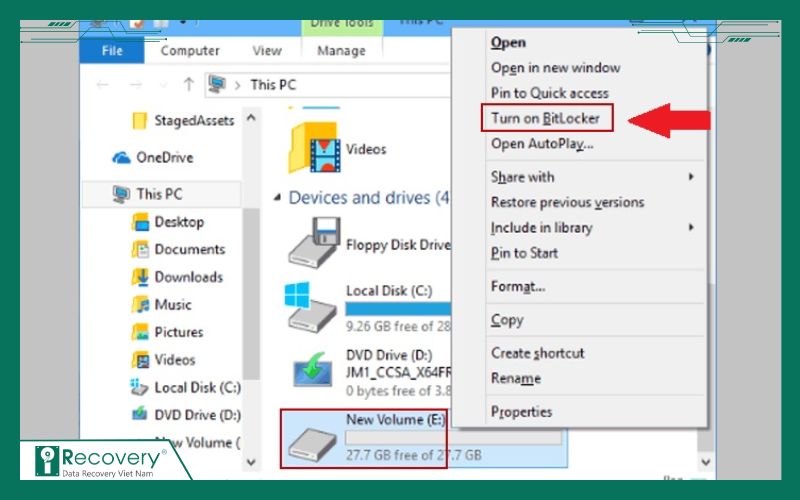
Task: Choose Open in new window
Action: click(556, 67)
